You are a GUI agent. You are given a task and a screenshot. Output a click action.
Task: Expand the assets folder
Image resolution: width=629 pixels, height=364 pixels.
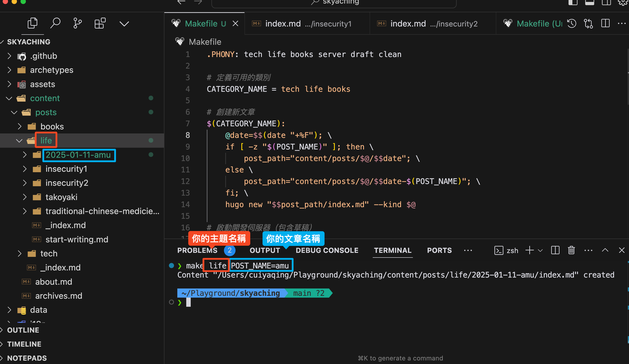coord(82,84)
